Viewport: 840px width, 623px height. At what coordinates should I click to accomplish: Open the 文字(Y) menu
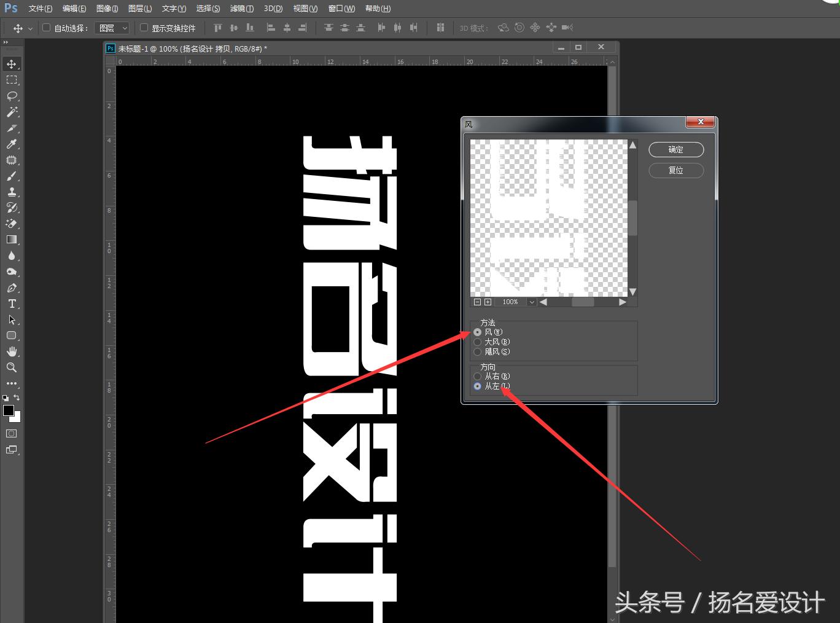tap(173, 8)
